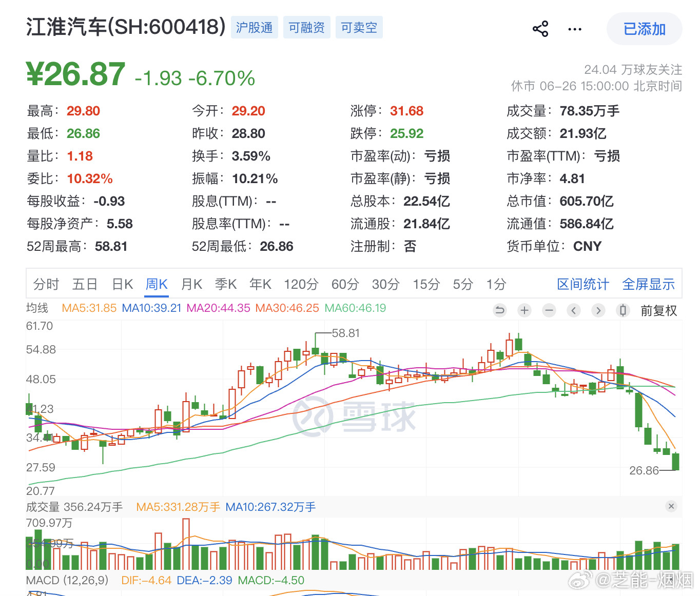Select the 60分 interval tab

pos(345,284)
